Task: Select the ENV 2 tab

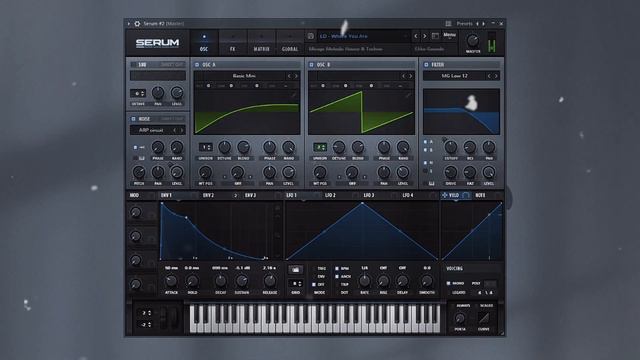Action: [x=209, y=196]
